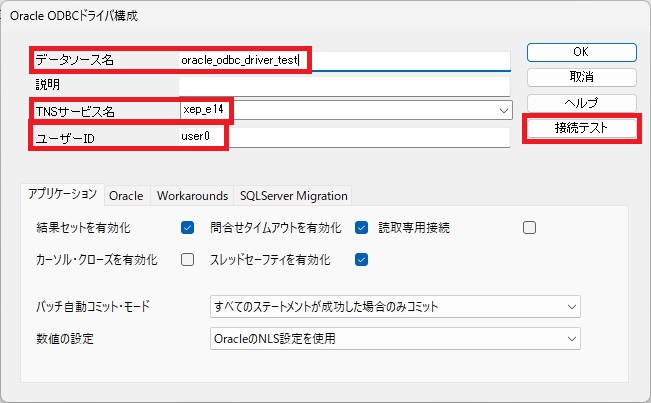Run the 接続テスト connection test

pyautogui.click(x=581, y=128)
